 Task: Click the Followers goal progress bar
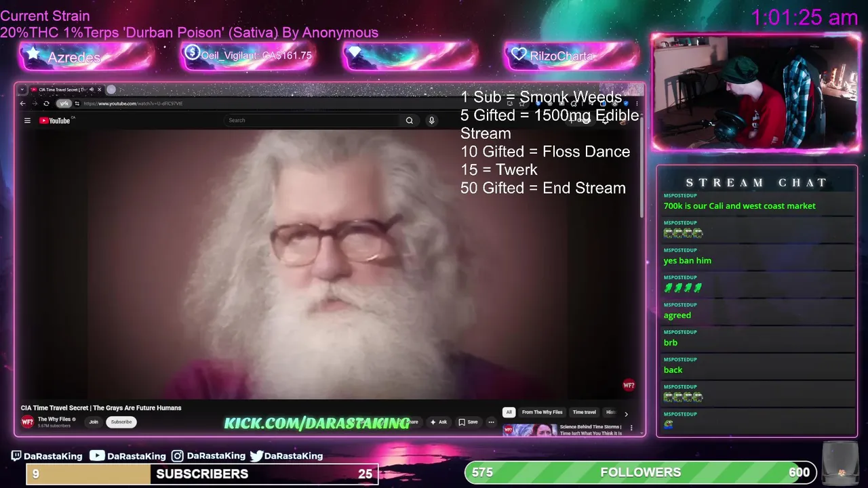pyautogui.click(x=642, y=472)
